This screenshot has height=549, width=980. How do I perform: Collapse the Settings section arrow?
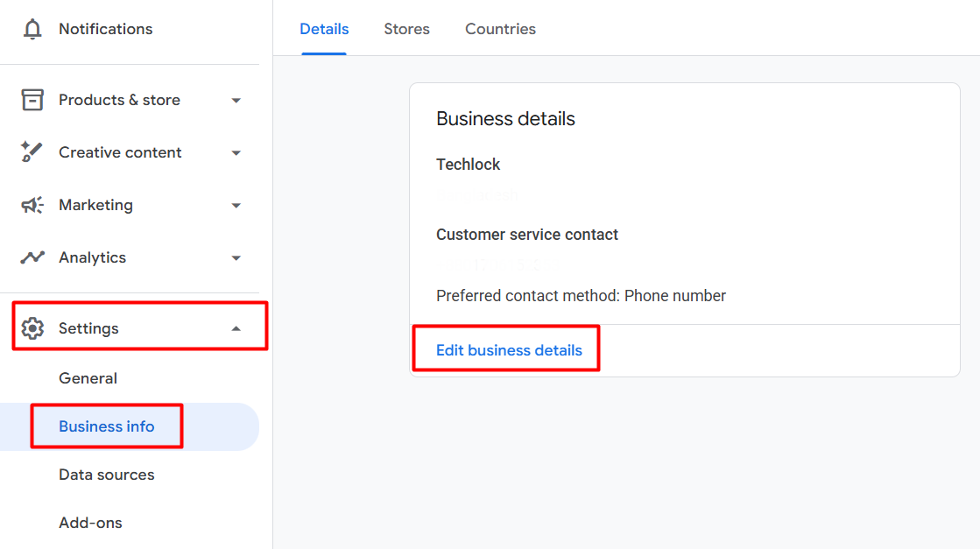[x=236, y=328]
